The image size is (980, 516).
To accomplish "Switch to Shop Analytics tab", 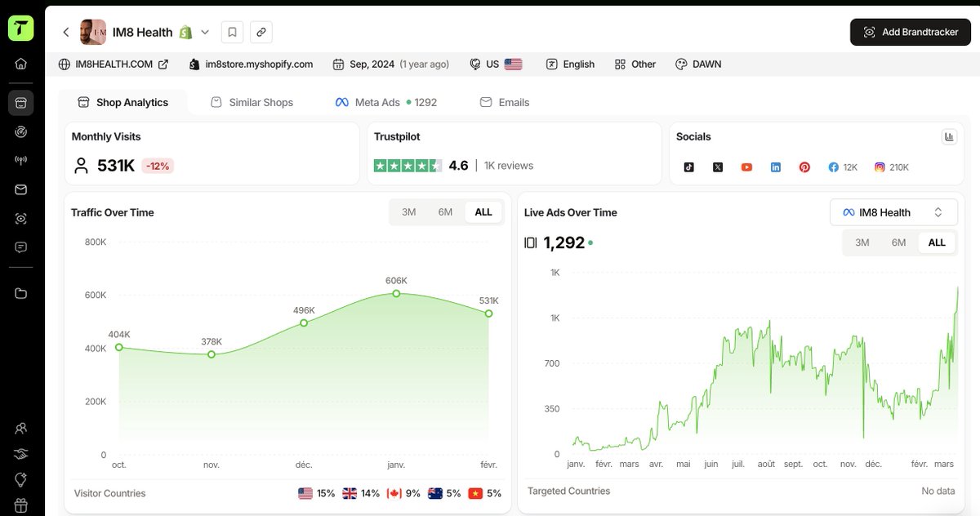I will coord(122,102).
